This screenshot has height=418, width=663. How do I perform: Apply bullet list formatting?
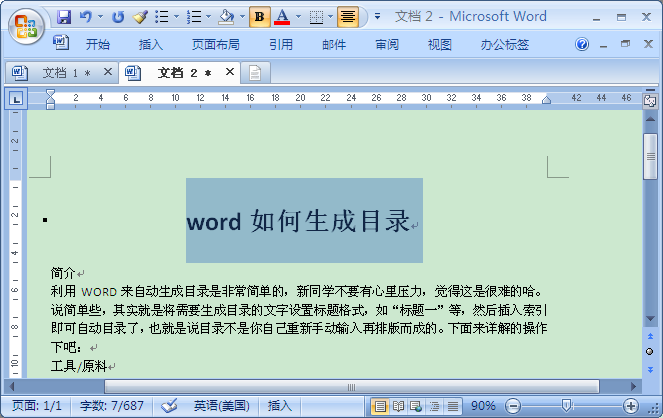(162, 17)
